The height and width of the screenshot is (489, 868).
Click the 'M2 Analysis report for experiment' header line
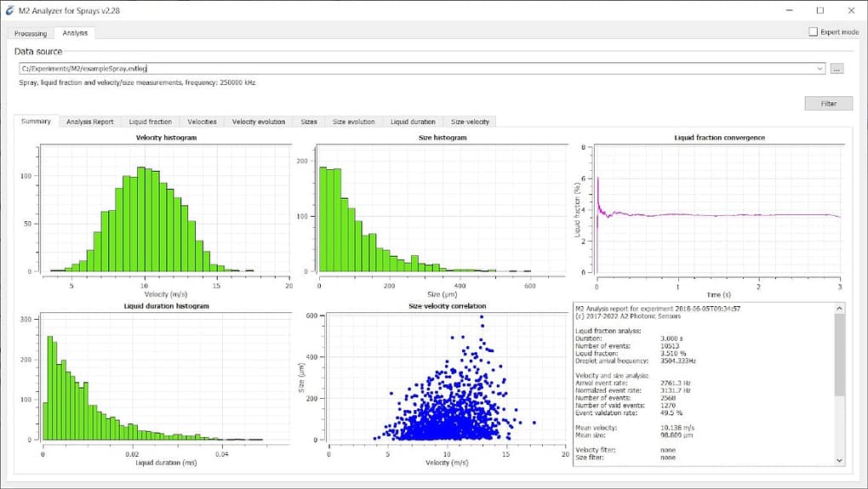tap(658, 309)
